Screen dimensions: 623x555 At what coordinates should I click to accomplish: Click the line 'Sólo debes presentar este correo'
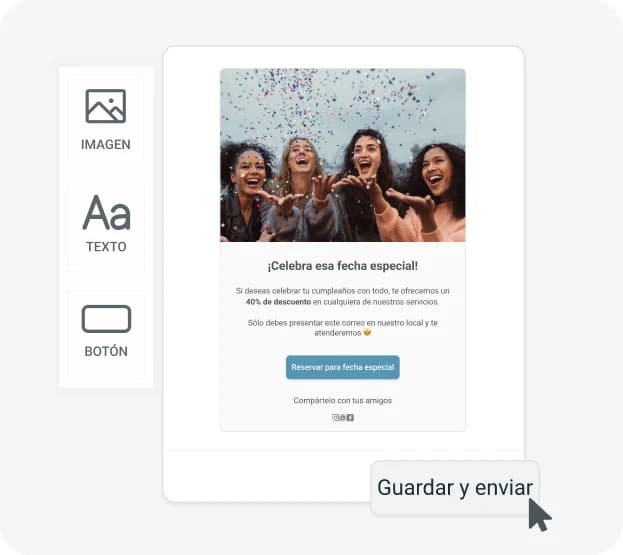[x=343, y=323]
